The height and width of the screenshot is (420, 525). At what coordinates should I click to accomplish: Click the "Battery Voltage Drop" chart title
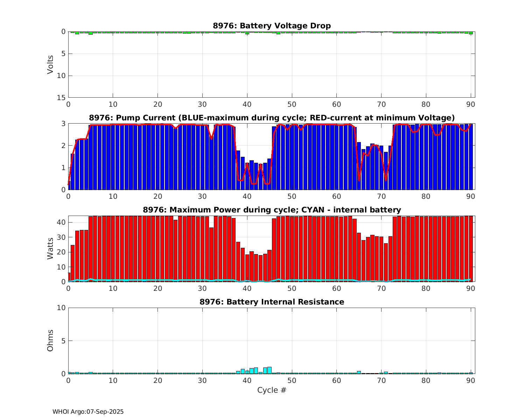click(x=272, y=26)
